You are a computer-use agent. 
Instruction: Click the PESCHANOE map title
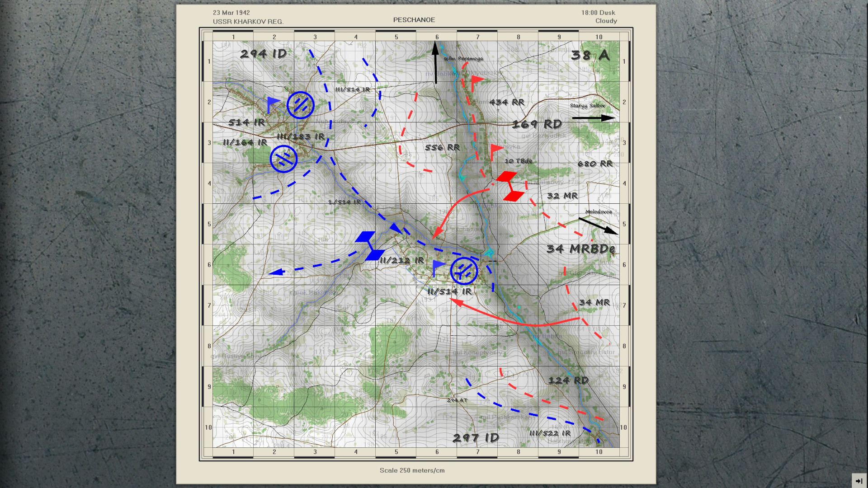(x=414, y=20)
